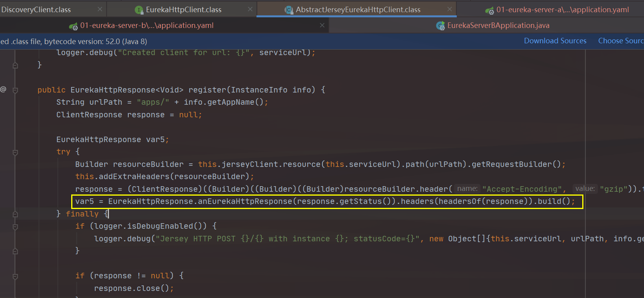The width and height of the screenshot is (644, 298).
Task: Click the 'ClientResponse response = null' line
Action: coord(129,115)
